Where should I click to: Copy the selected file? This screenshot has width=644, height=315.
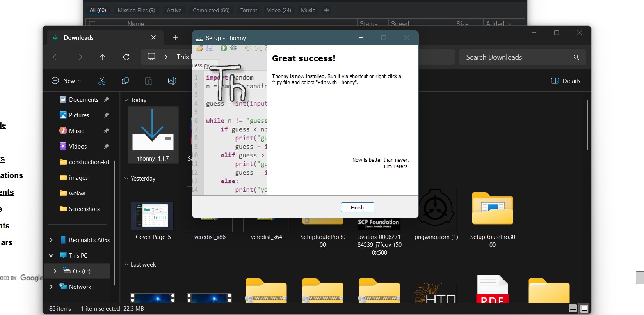click(x=125, y=81)
